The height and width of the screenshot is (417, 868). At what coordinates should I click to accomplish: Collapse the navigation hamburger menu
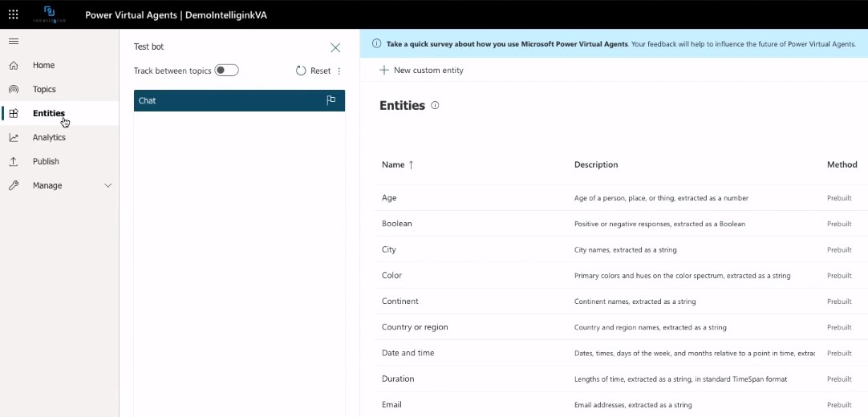coord(14,42)
